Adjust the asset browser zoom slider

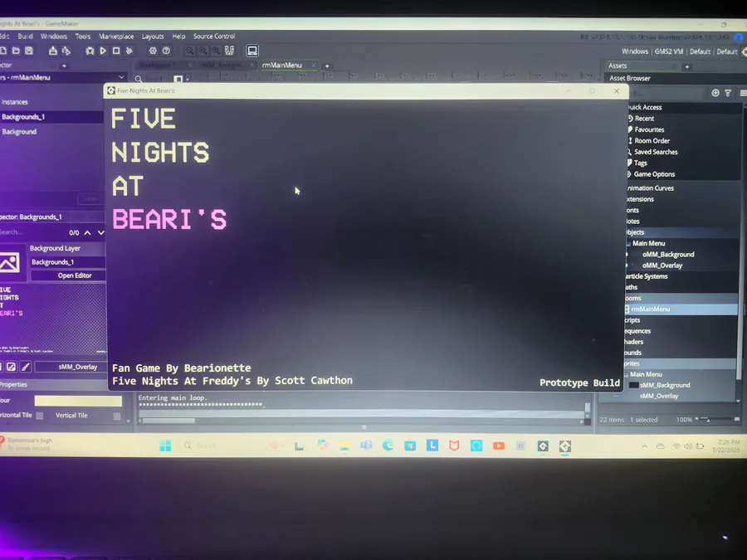point(707,420)
